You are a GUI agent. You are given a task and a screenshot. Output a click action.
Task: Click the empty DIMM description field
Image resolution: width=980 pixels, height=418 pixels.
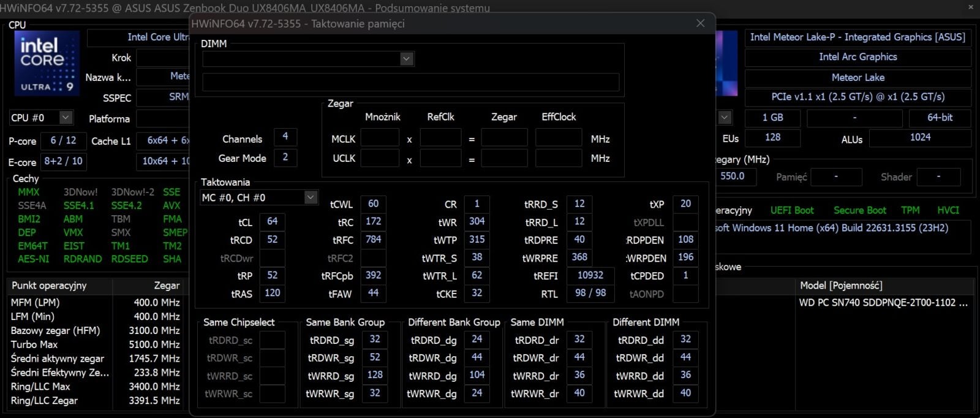410,82
